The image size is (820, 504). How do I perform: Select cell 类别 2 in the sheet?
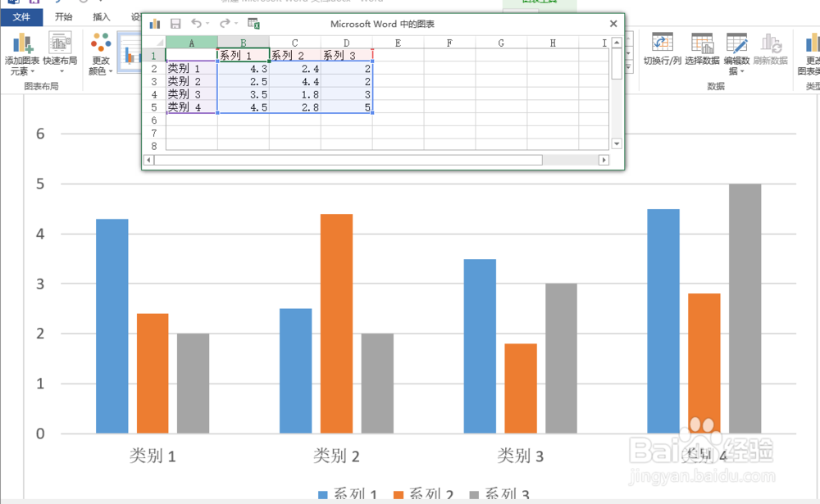pos(191,82)
